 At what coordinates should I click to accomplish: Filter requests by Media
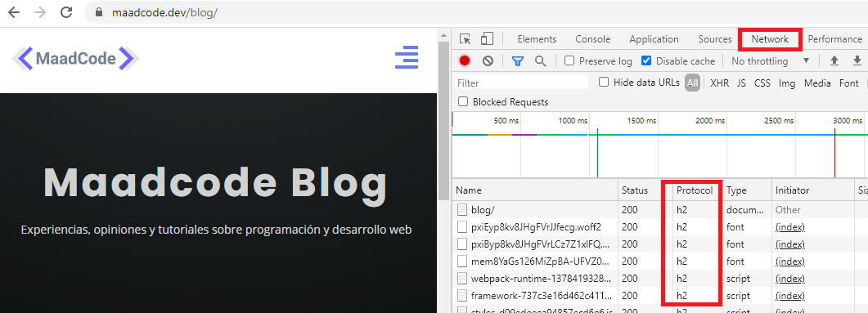click(817, 83)
